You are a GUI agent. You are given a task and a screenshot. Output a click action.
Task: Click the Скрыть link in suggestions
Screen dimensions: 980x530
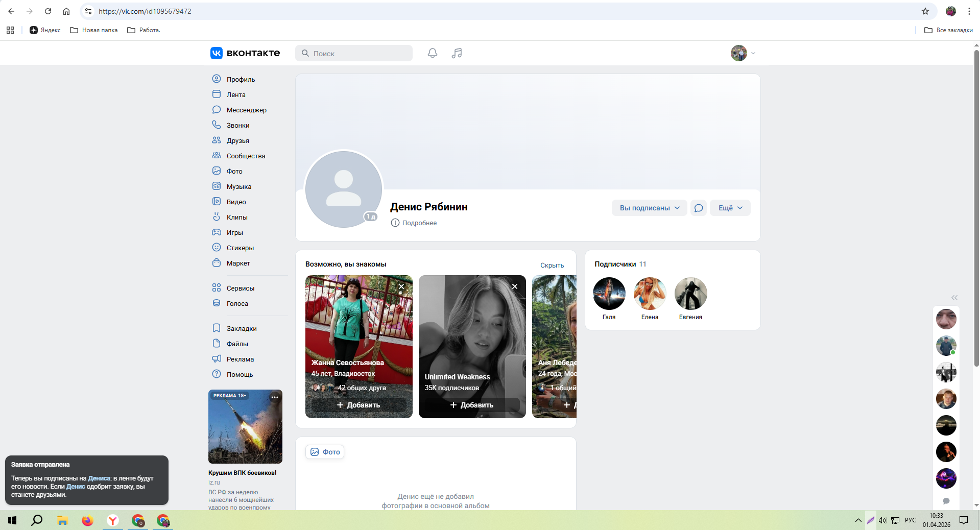552,265
